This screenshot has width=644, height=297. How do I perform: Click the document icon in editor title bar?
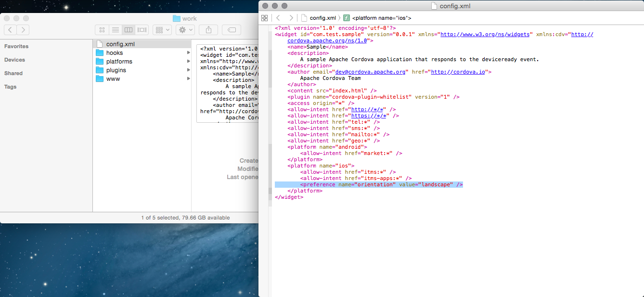(x=435, y=6)
